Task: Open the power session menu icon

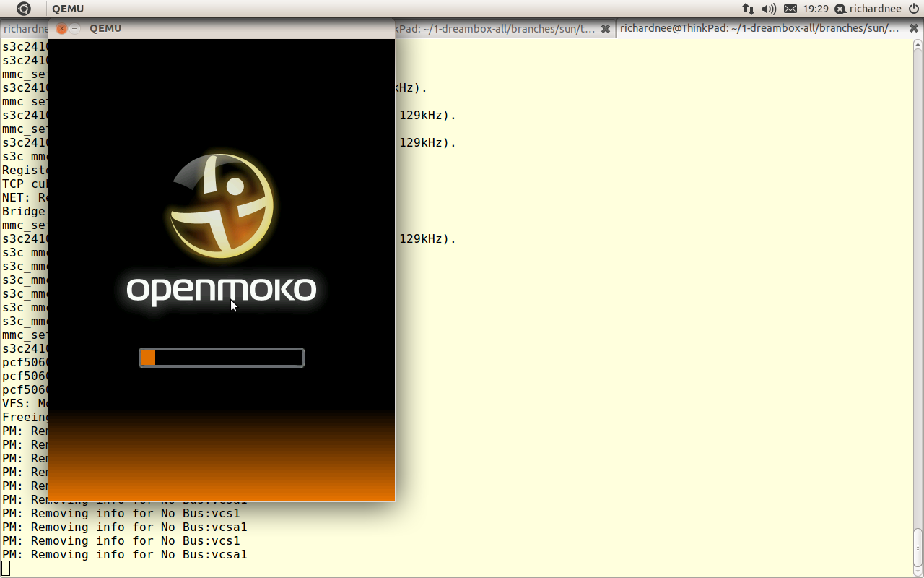Action: pos(913,9)
